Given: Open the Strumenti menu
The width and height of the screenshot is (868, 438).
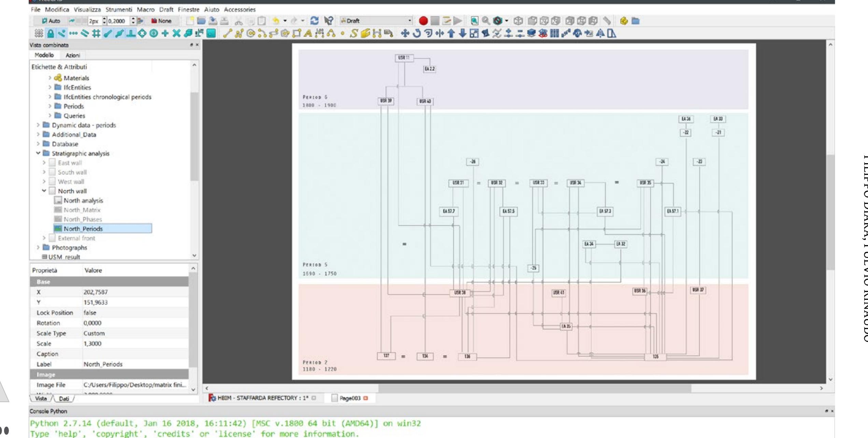Looking at the screenshot, I should point(118,10).
